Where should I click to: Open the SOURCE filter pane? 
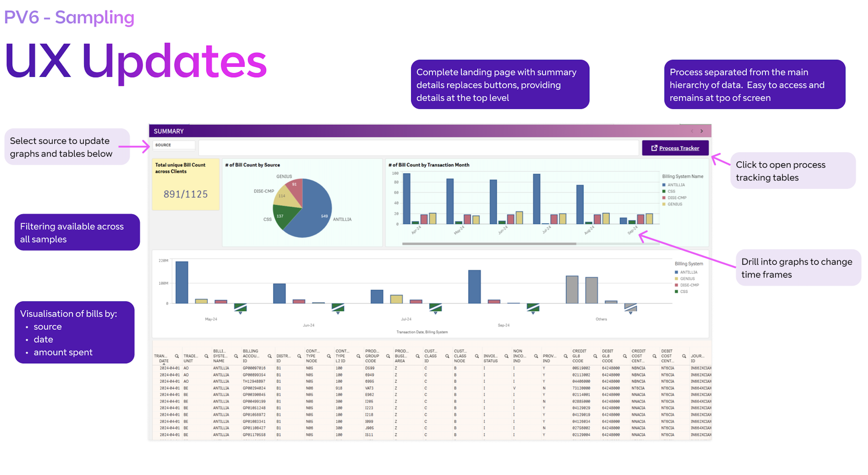[174, 145]
